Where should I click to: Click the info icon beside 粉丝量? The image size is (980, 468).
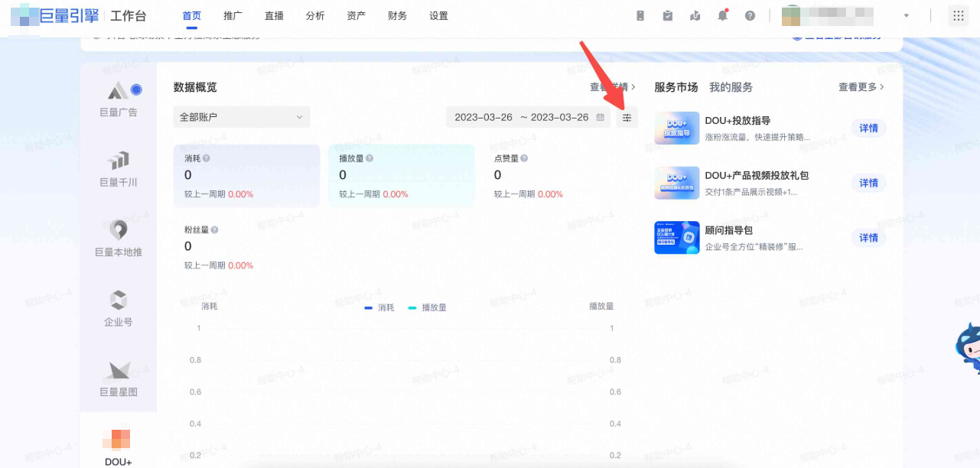[x=214, y=229]
